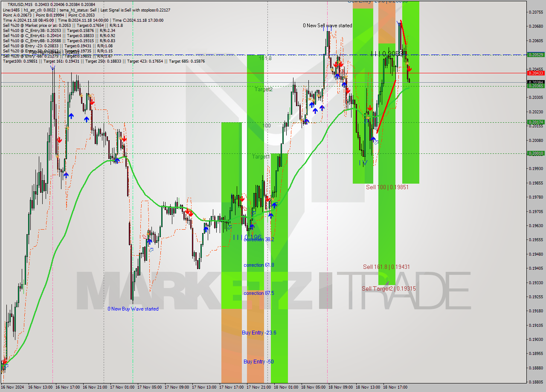Screen dimensions: 546x392
Task: Select the '0 New Sell wave started' label
Action: [x=328, y=26]
